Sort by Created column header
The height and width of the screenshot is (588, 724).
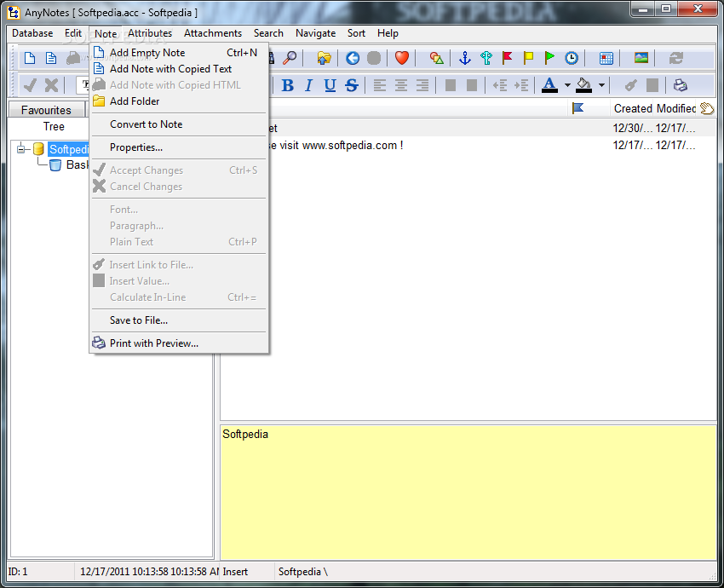pos(633,108)
